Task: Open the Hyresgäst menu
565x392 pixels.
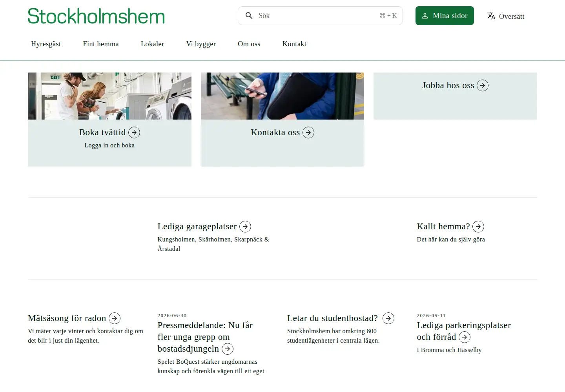Action: [46, 44]
